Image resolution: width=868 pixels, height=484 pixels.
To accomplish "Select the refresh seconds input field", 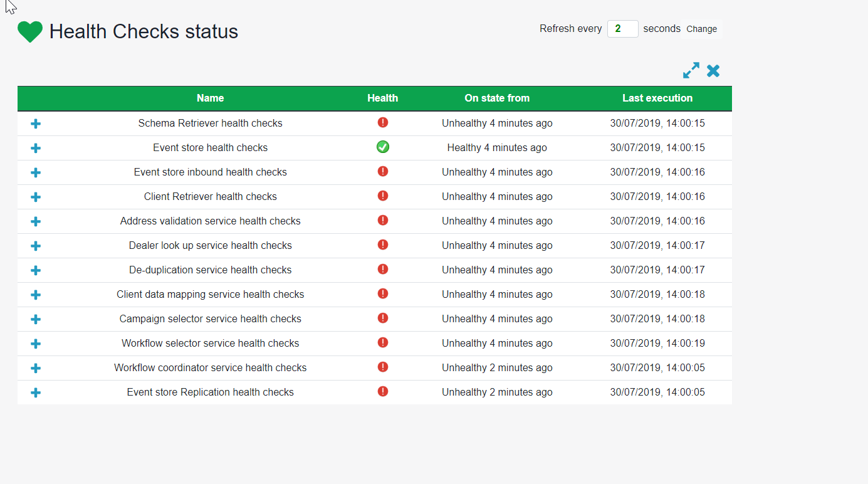I will pos(622,29).
